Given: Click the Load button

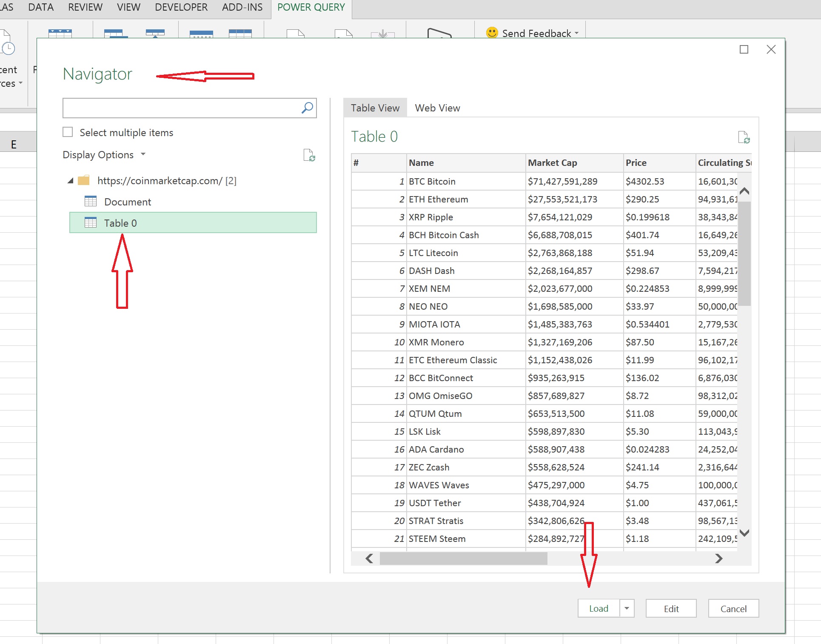Looking at the screenshot, I should pos(599,608).
